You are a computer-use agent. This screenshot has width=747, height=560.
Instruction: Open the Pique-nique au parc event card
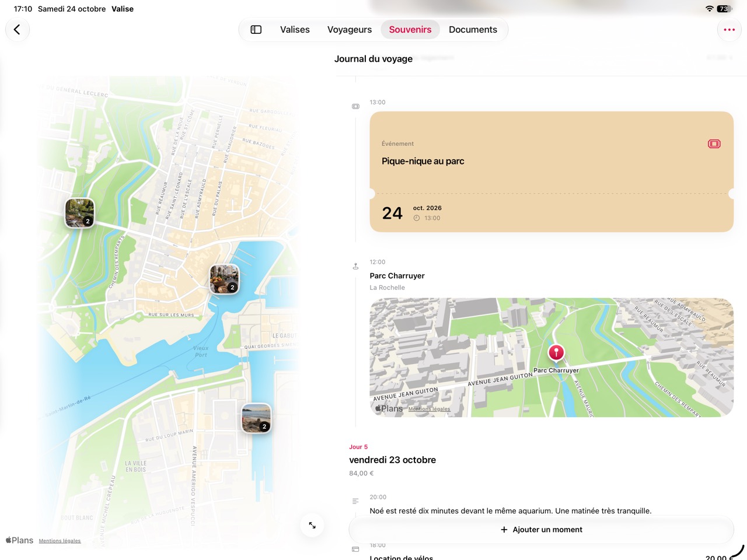[551, 172]
